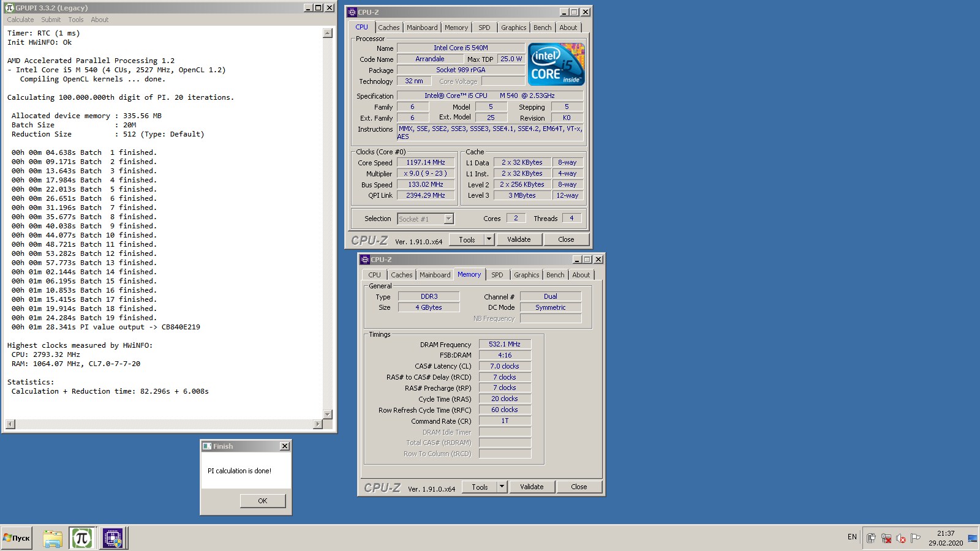Screen dimensions: 980x551
Task: Click the memory Type DDR3 field
Action: point(429,296)
